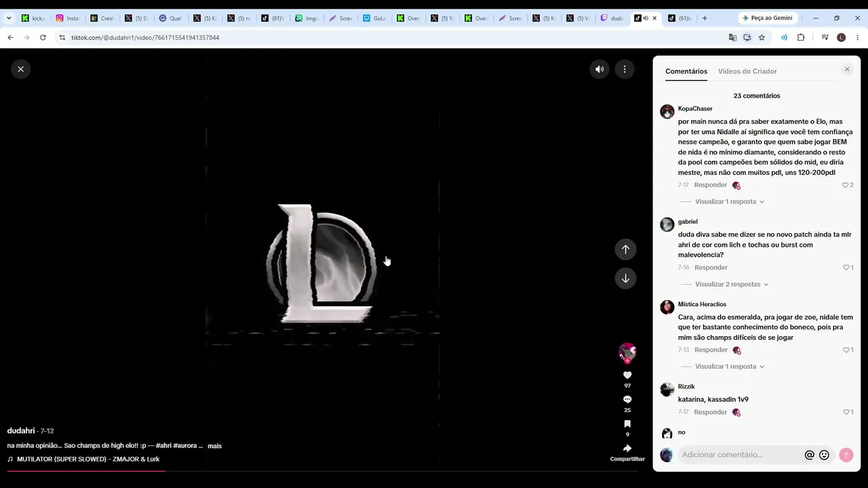Go to previous video with up arrow
868x488 pixels.
click(625, 249)
